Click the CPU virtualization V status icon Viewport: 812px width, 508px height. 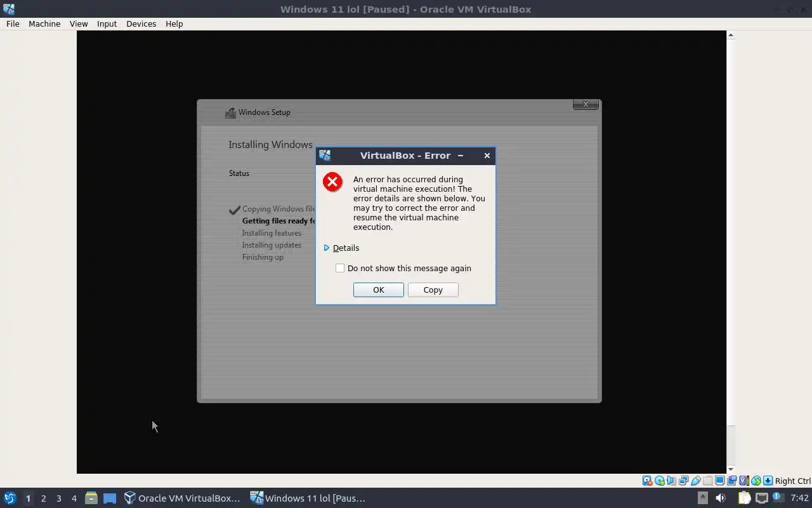(x=744, y=481)
